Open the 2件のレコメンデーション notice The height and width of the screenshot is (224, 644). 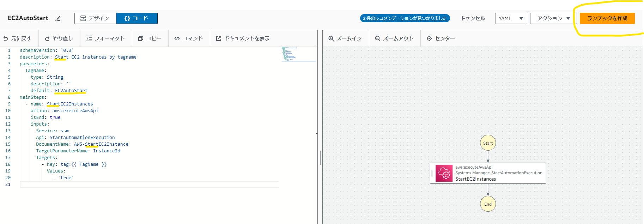pyautogui.click(x=405, y=18)
